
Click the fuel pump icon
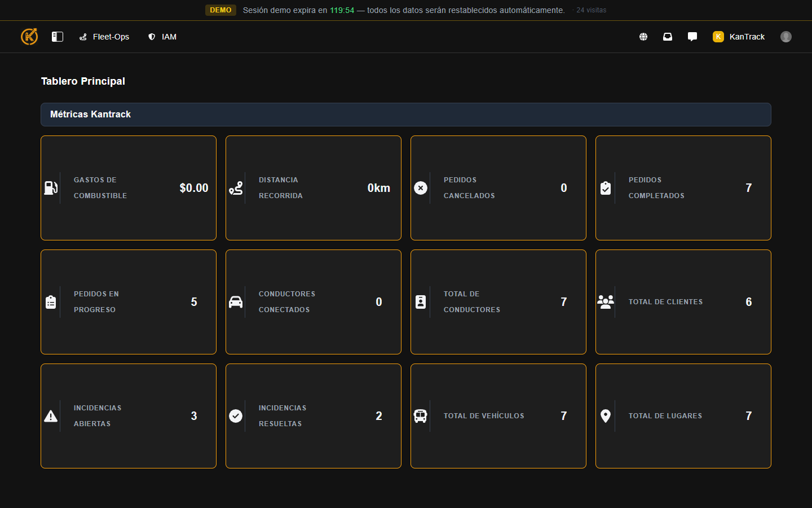pyautogui.click(x=51, y=188)
